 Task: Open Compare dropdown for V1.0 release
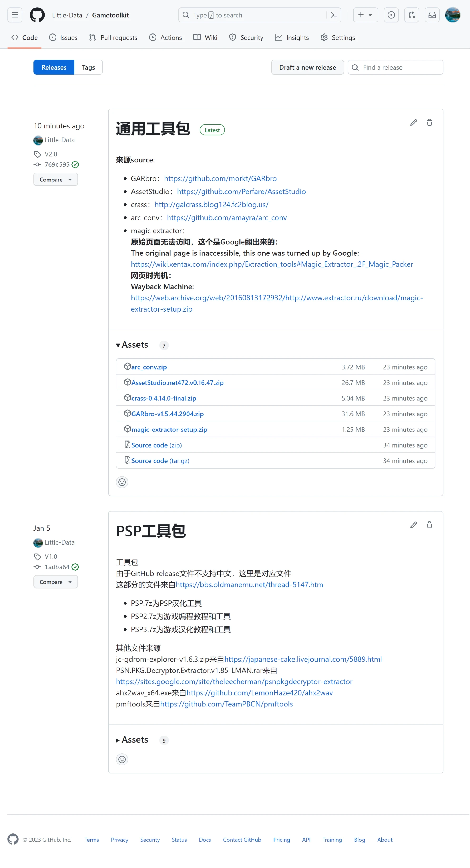[56, 581]
